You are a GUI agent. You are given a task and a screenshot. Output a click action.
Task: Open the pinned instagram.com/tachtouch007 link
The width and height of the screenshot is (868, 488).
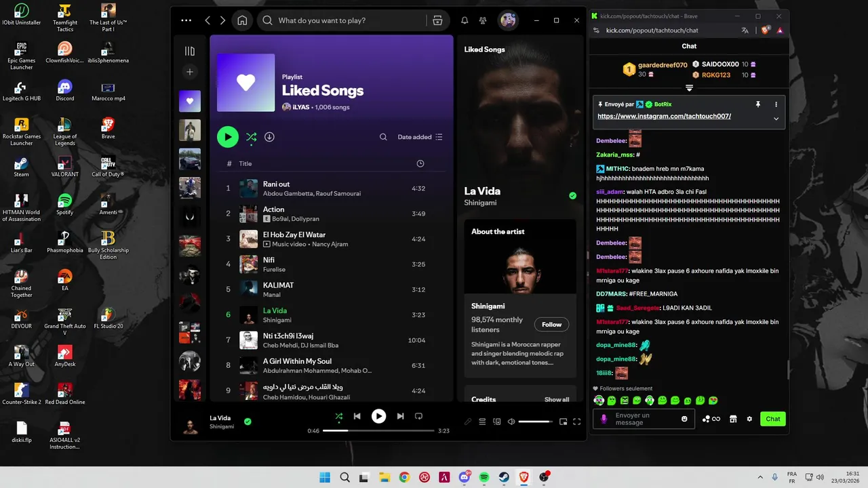pos(664,116)
